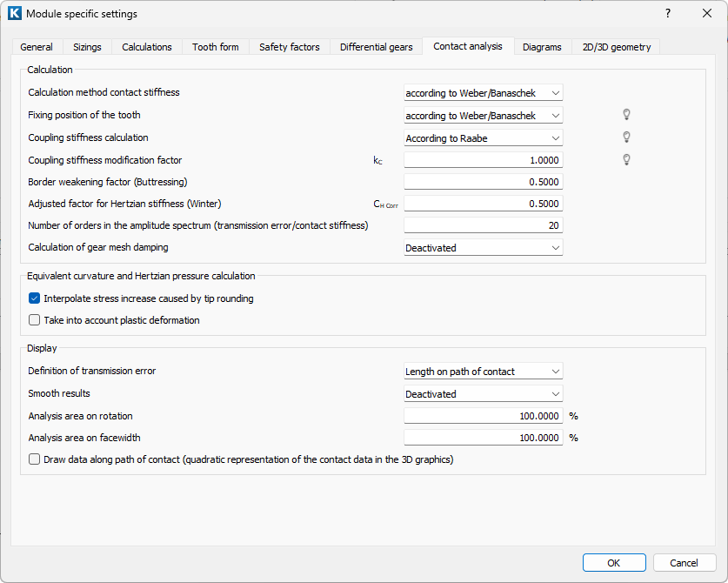Switch to the Tooth form tab
This screenshot has width=728, height=583.
[x=215, y=47]
